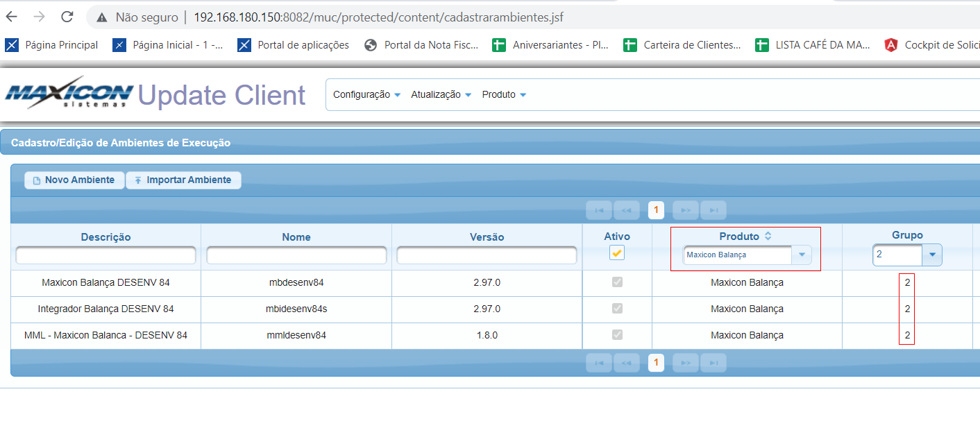Image resolution: width=980 pixels, height=446 pixels.
Task: Go to next page in the paginator above the table
Action: coord(686,209)
